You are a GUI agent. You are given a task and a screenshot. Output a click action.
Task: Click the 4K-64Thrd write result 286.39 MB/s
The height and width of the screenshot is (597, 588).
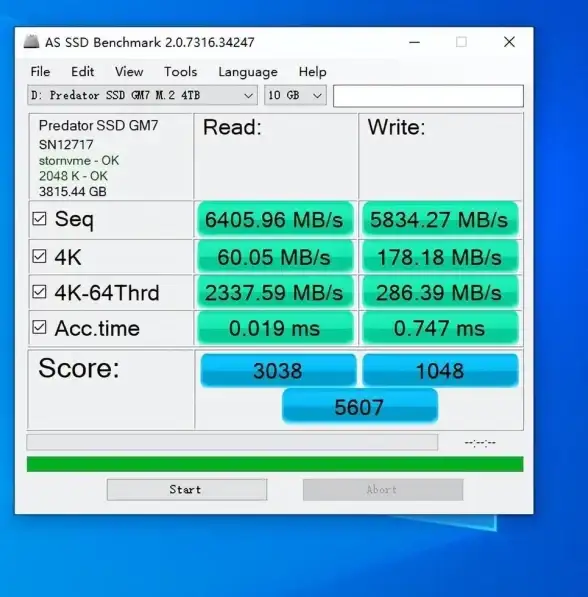(440, 292)
